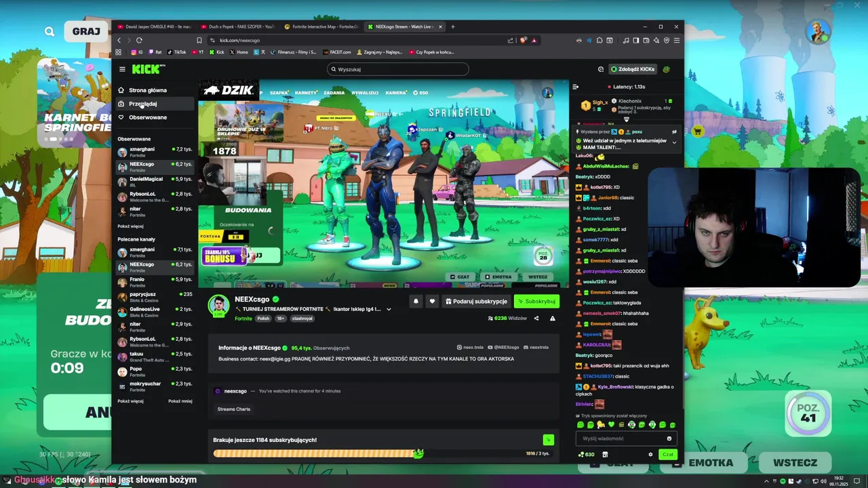The height and width of the screenshot is (488, 868).
Task: Click the Wyślij wiadomość chat input
Action: (x=627, y=439)
